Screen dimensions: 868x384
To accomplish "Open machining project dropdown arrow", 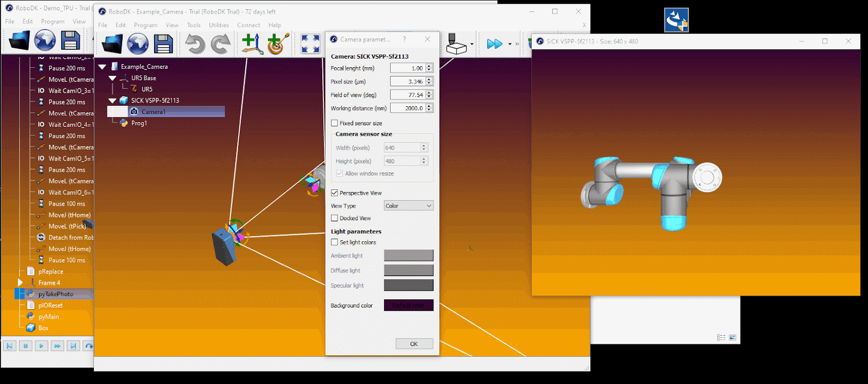I will (472, 44).
